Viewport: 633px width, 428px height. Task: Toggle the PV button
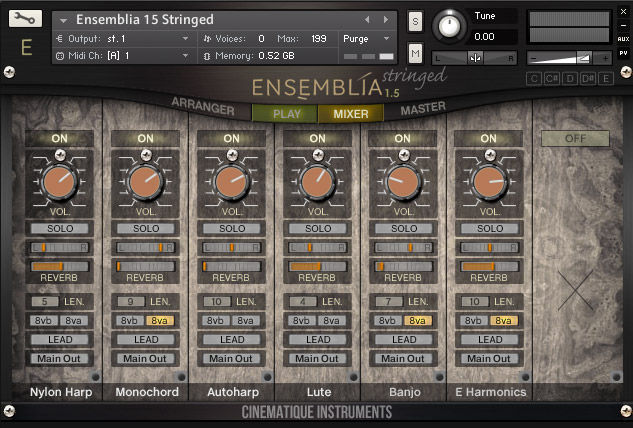623,53
